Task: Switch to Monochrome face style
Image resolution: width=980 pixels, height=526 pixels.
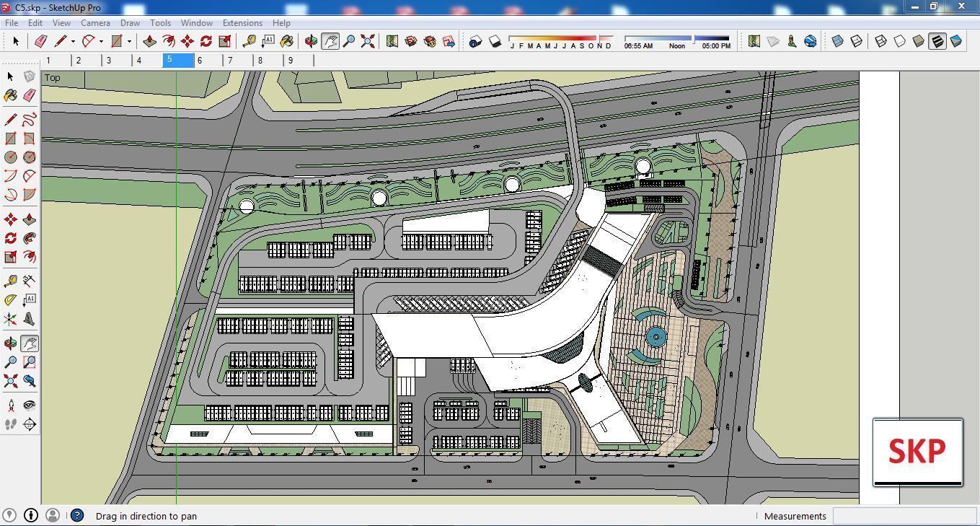Action: [x=955, y=41]
